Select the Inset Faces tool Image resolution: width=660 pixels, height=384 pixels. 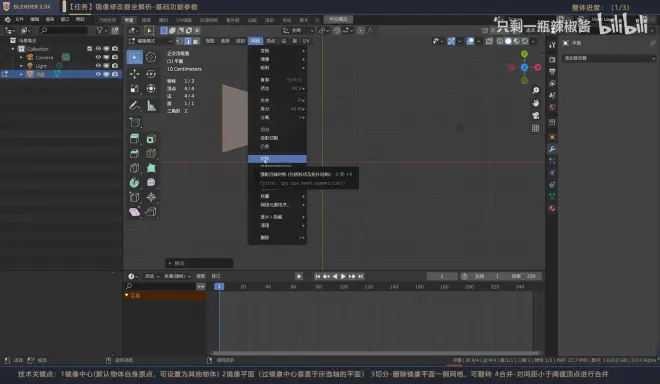point(151,139)
